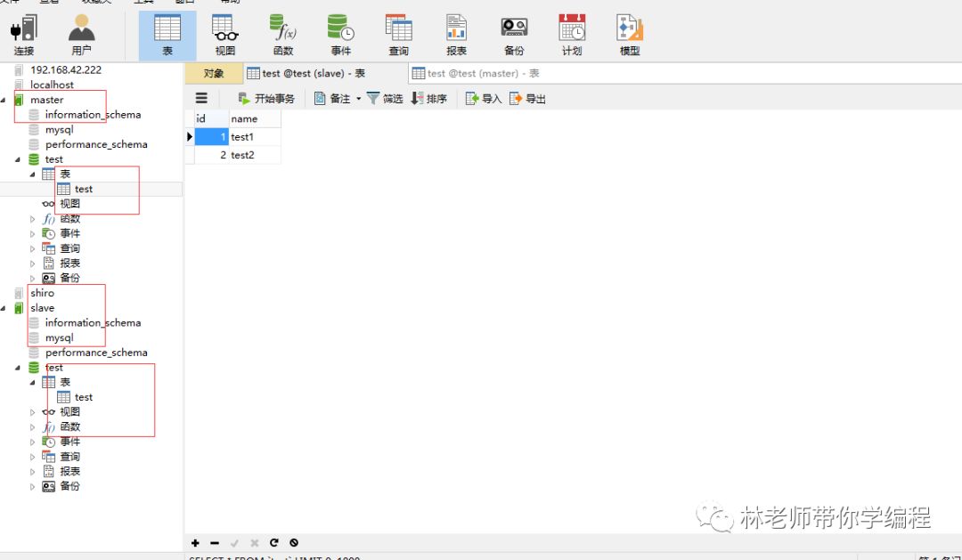Apply changes with checkmark button
The height and width of the screenshot is (560, 962).
coord(234,543)
